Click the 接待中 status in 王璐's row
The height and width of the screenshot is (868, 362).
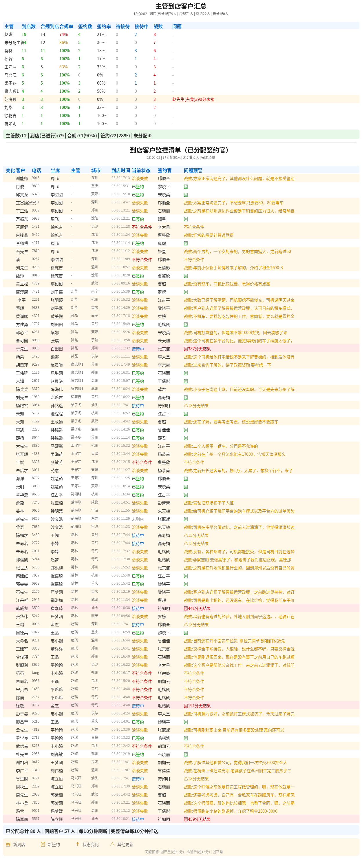(138, 625)
